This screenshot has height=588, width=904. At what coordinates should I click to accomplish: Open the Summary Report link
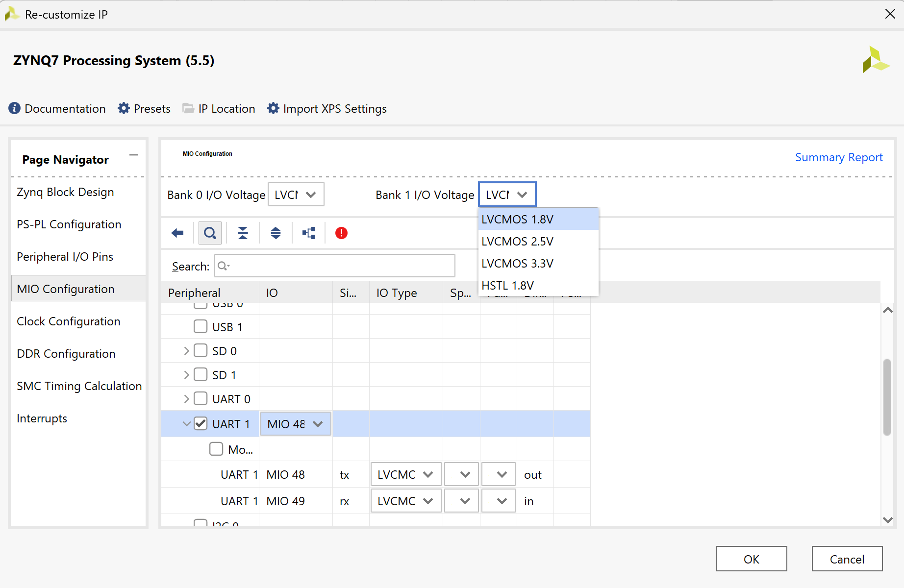839,157
